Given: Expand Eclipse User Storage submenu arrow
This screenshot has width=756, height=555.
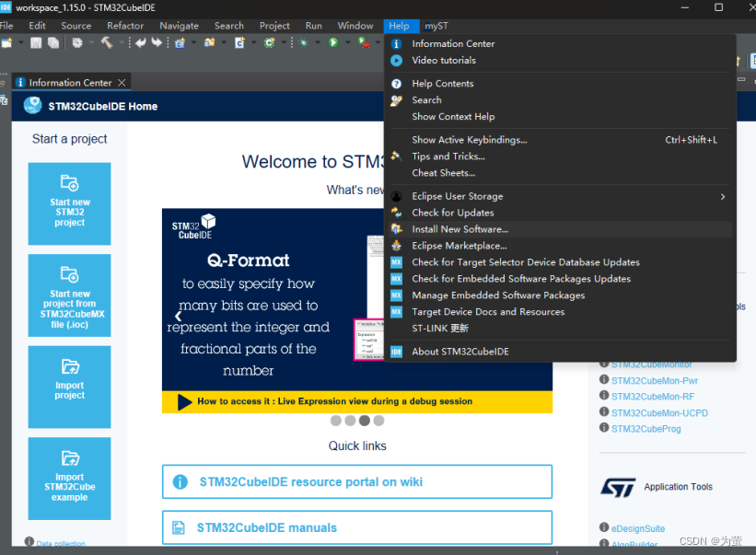Looking at the screenshot, I should [x=722, y=197].
